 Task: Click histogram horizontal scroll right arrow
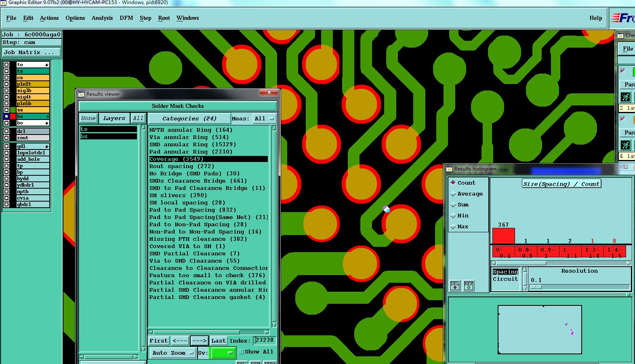pyautogui.click(x=629, y=263)
